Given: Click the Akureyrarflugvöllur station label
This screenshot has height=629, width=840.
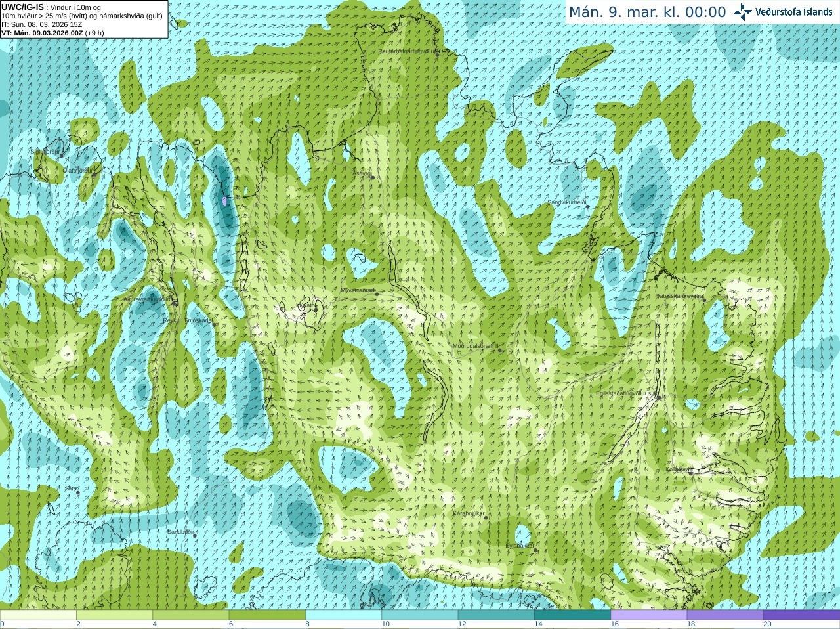Looking at the screenshot, I should [148, 299].
